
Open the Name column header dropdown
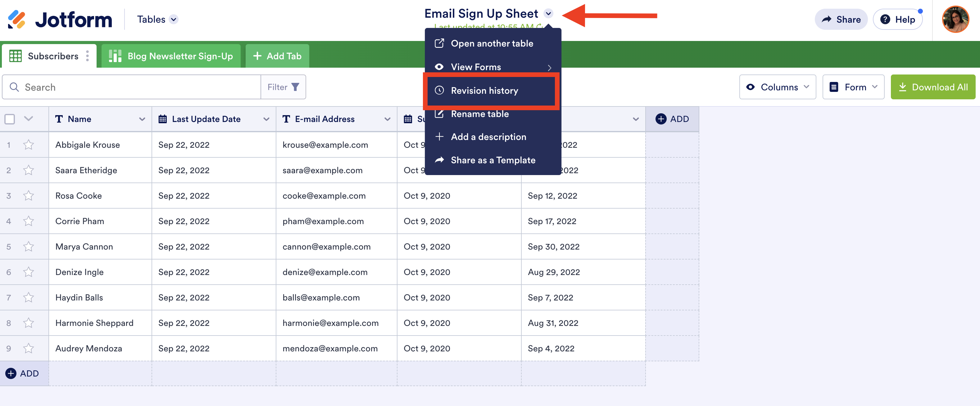point(142,119)
